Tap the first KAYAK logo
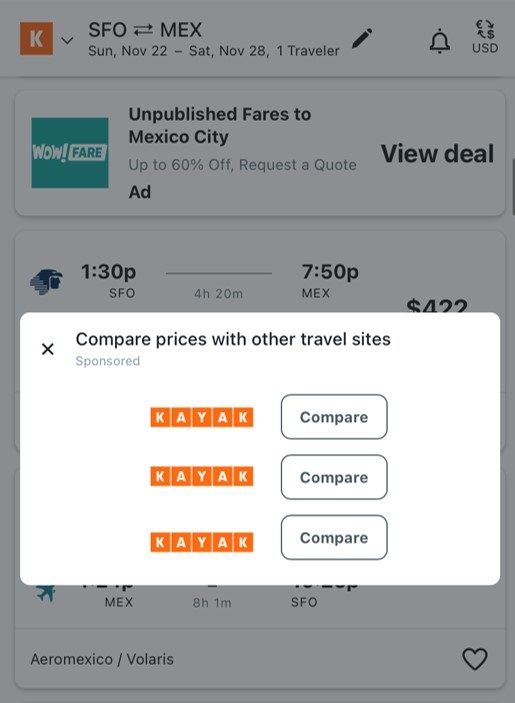 point(202,417)
